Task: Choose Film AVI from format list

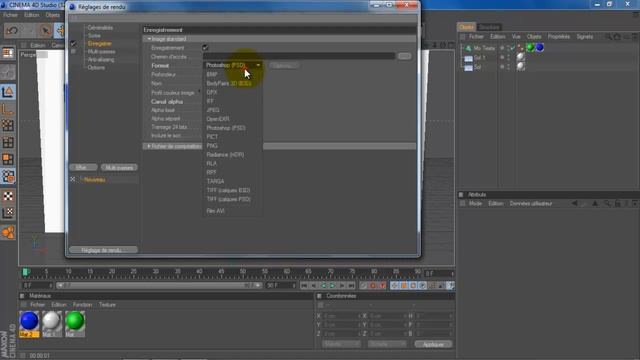Action: click(216, 211)
